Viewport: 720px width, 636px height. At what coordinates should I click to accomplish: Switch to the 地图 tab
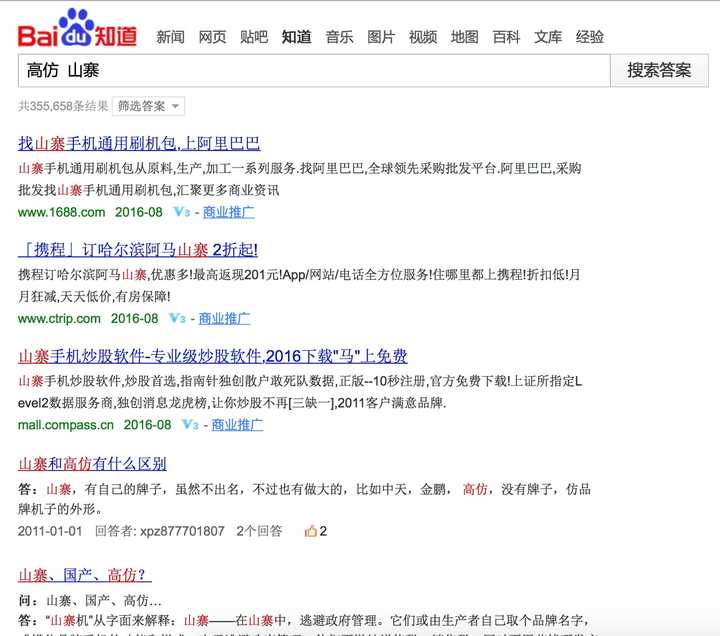coord(465,37)
